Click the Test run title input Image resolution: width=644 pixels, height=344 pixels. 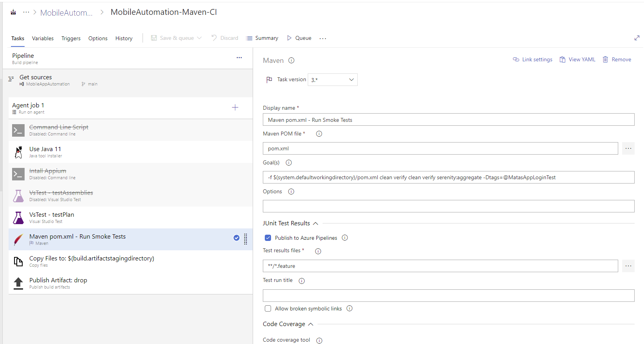click(x=448, y=296)
